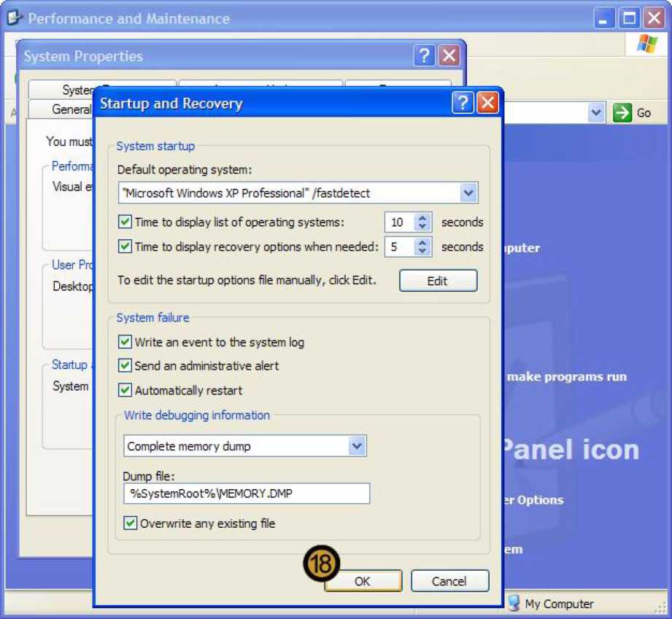Maximize the Performance and Maintenance window
This screenshot has height=619, width=672.
tap(629, 18)
